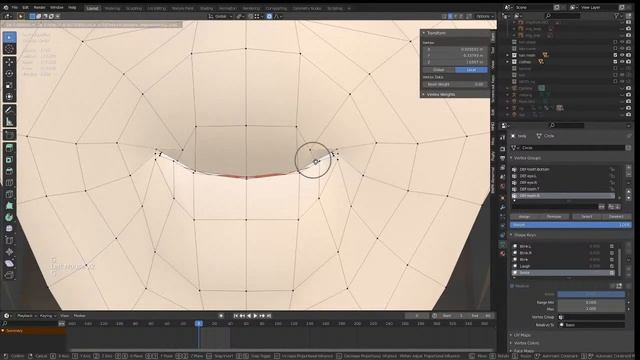This screenshot has height=360, width=640.
Task: Open the File menu
Action: tap(15, 8)
